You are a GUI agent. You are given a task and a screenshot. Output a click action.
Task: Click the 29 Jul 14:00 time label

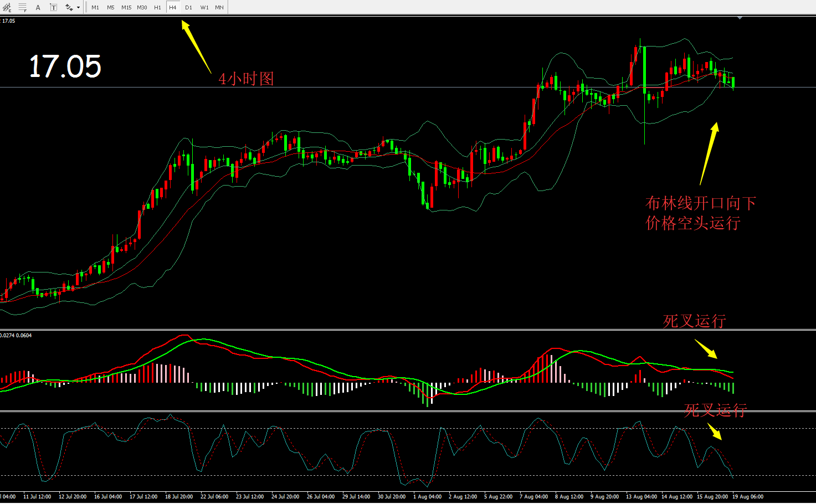click(356, 497)
